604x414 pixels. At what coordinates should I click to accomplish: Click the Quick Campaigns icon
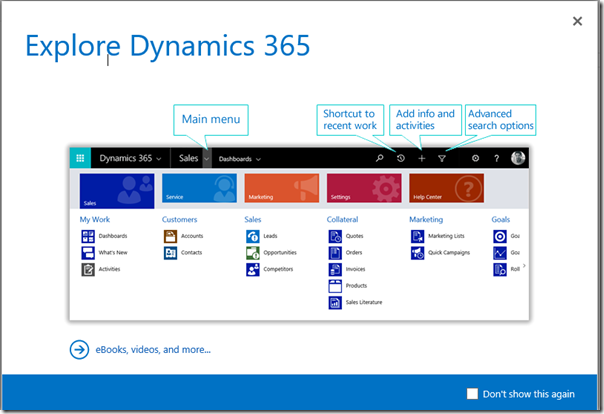click(x=418, y=253)
